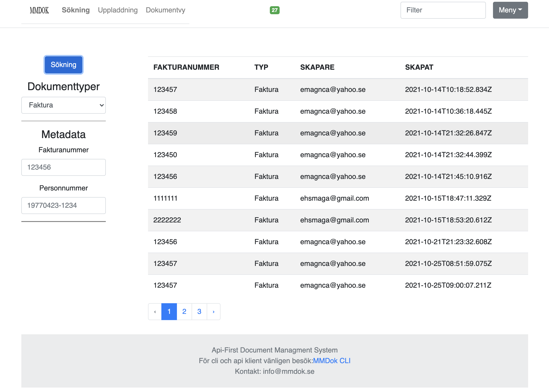Image resolution: width=549 pixels, height=392 pixels.
Task: Open the Sökning nav tab
Action: (76, 10)
